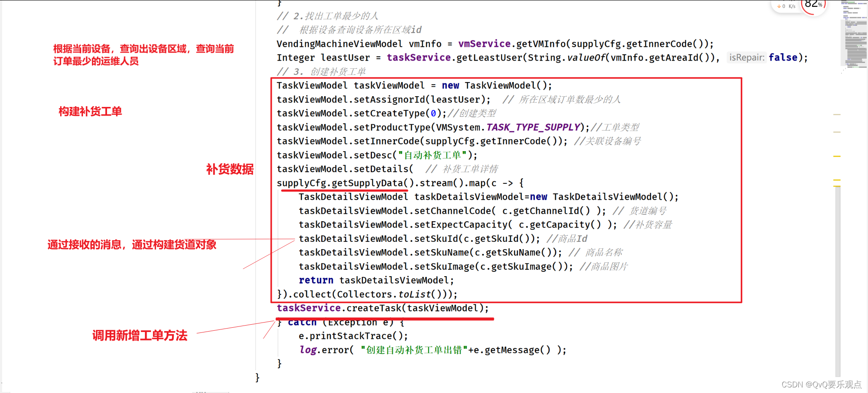This screenshot has width=868, height=393.
Task: Click the string "创建自动补货工单出错"
Action: coord(414,350)
